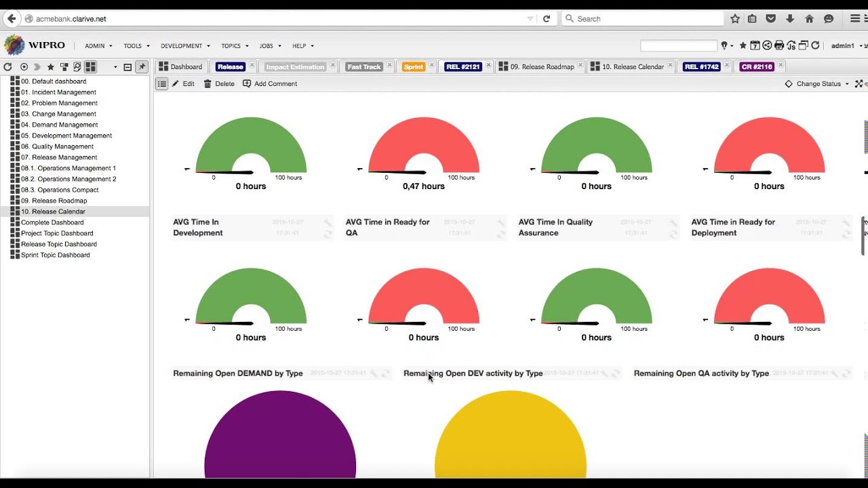Screen dimensions: 868x488
Task: Open small dropdown arrow in left panel toolbar
Action: (x=115, y=67)
